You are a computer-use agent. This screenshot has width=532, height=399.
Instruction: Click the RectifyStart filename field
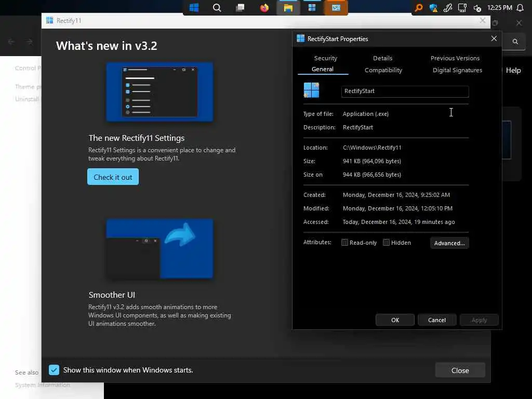(x=405, y=91)
